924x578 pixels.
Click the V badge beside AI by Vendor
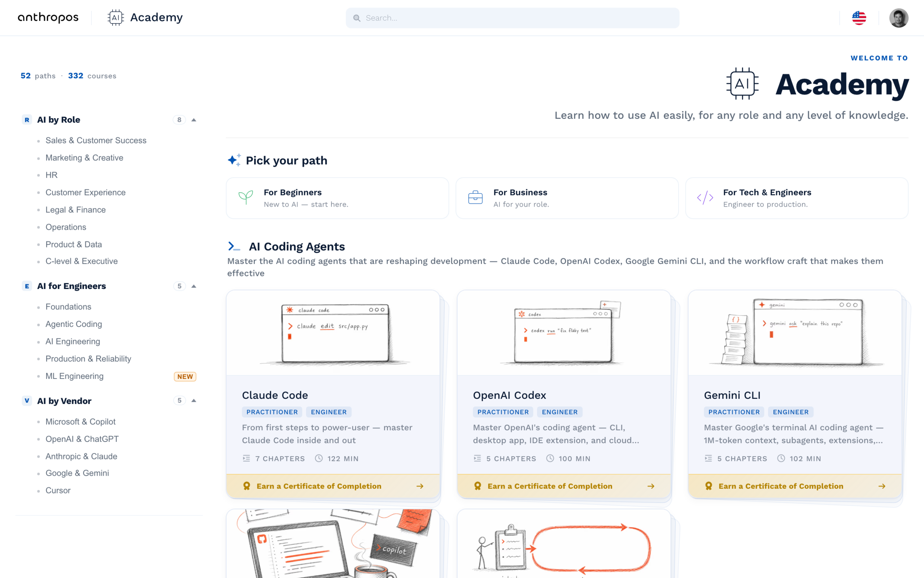pos(27,401)
